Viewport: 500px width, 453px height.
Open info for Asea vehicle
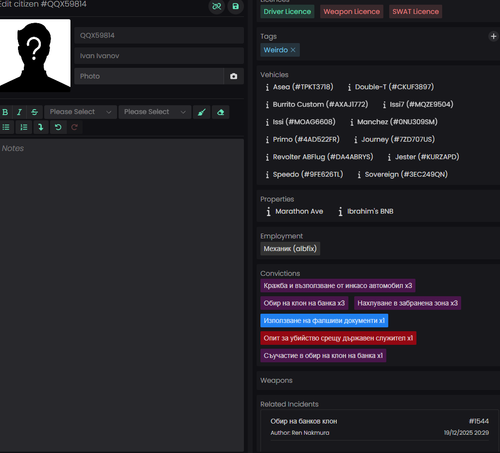267,87
